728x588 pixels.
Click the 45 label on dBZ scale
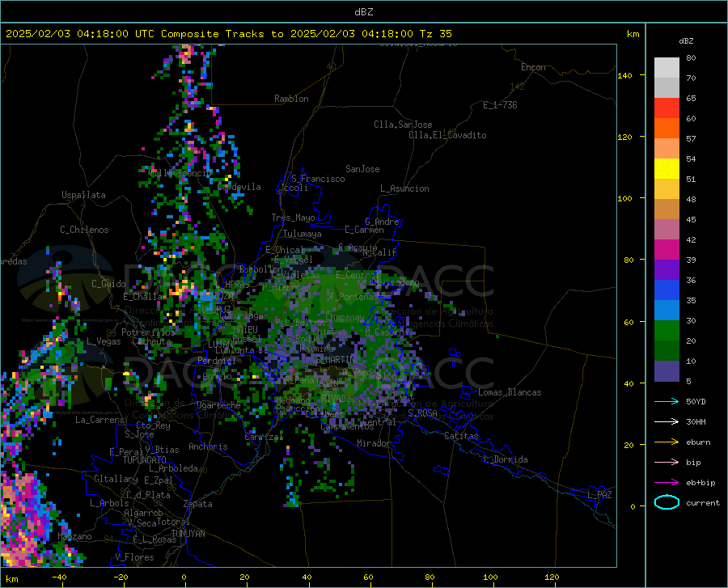[x=691, y=219]
